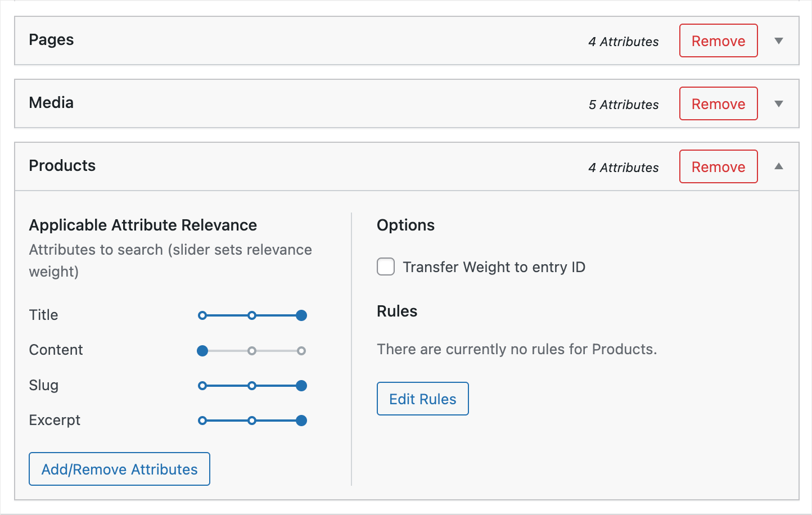Expand the Media section arrow

[779, 104]
